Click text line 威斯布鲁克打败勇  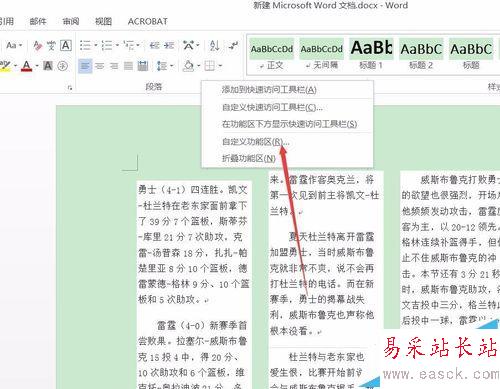pyautogui.click(x=460, y=180)
